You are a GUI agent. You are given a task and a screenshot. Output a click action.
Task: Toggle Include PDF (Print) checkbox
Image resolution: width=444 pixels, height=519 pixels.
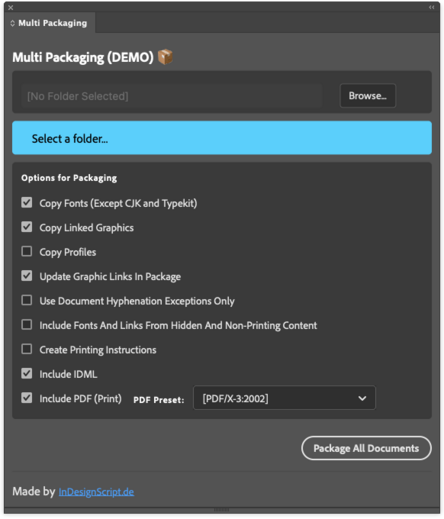click(27, 398)
